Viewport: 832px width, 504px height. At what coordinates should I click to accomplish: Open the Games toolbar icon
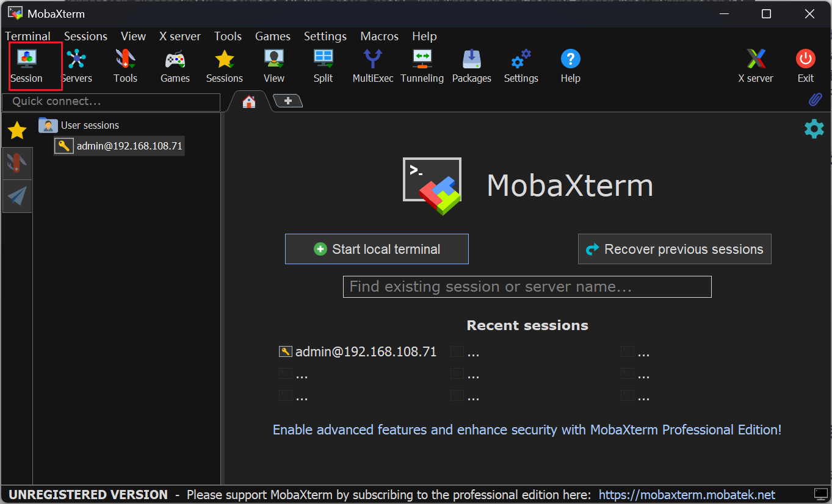click(175, 66)
